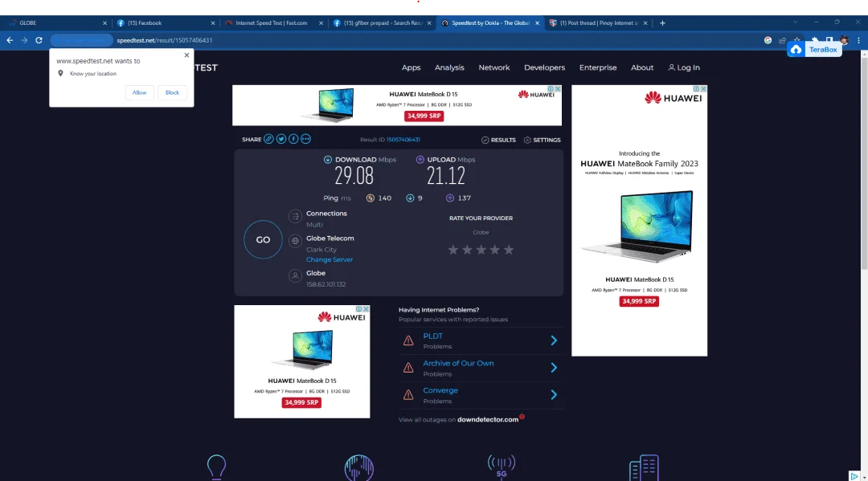Click the Connections mode icon
Screen dimensions: 868x481
pyautogui.click(x=295, y=217)
